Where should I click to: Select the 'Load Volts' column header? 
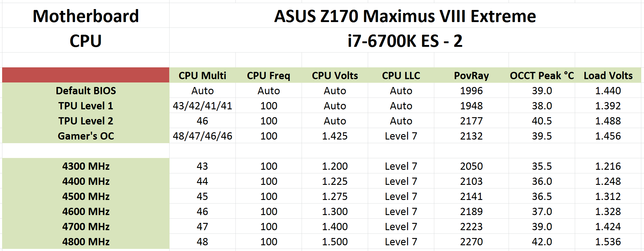pyautogui.click(x=608, y=75)
